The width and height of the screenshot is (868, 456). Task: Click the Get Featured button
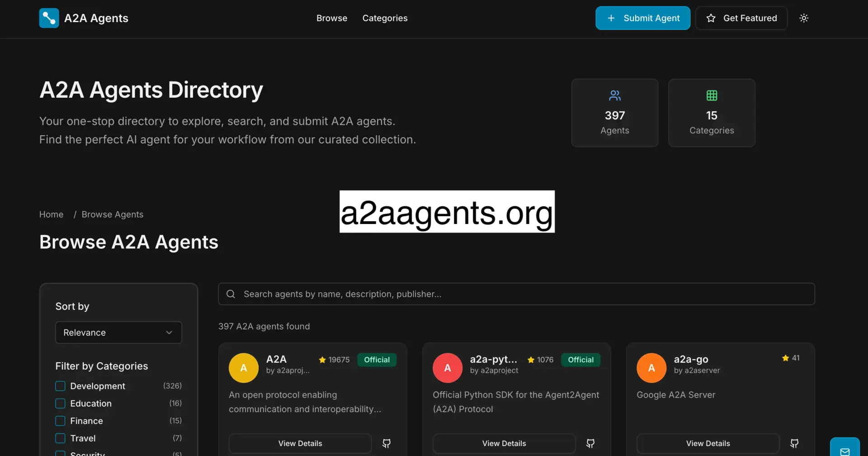click(x=741, y=18)
